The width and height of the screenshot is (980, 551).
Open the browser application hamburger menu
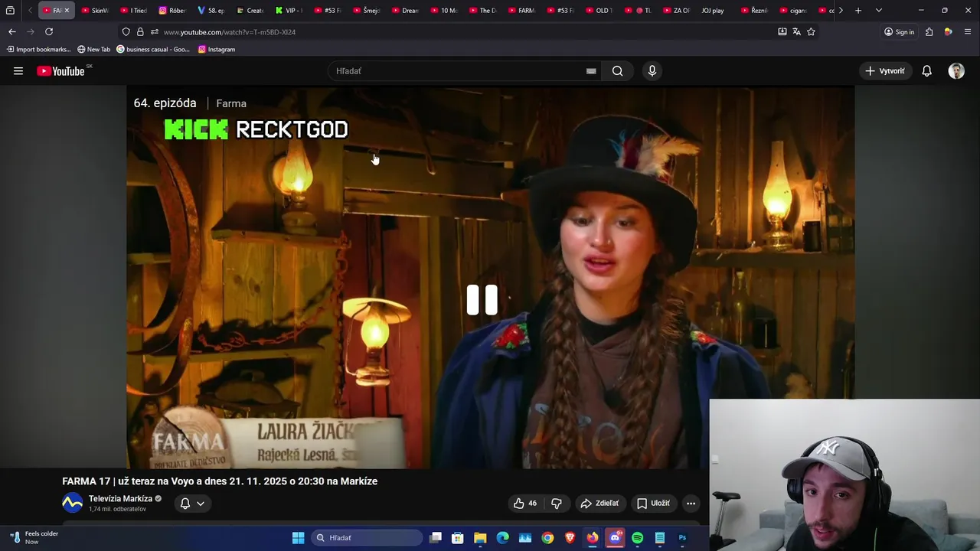968,32
